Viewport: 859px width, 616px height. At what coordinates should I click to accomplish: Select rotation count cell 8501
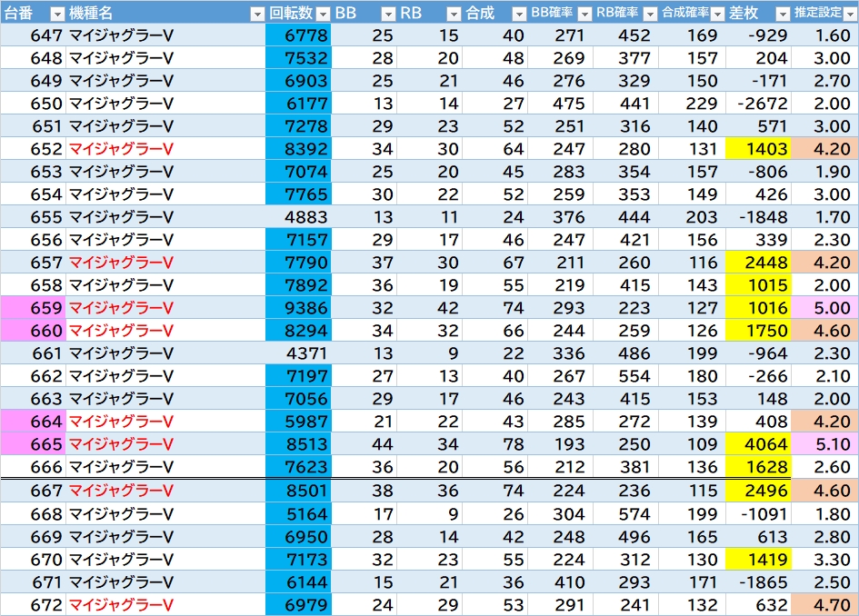click(x=298, y=491)
